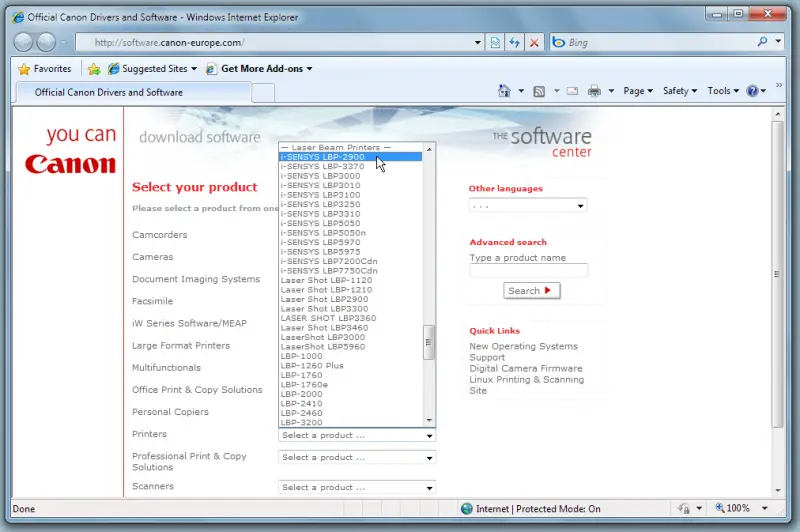Viewport: 800px width, 532px height.
Task: Click the dropdown list scroll up arrow
Action: point(429,148)
